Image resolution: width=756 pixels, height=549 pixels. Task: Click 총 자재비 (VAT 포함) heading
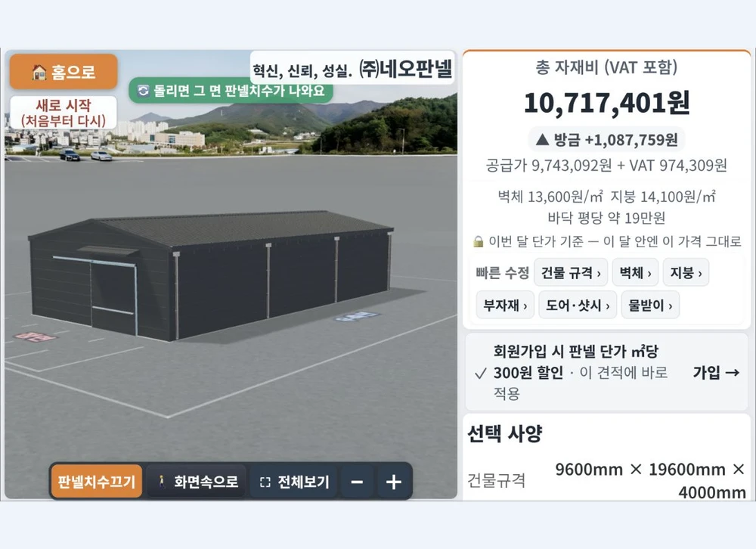point(606,67)
